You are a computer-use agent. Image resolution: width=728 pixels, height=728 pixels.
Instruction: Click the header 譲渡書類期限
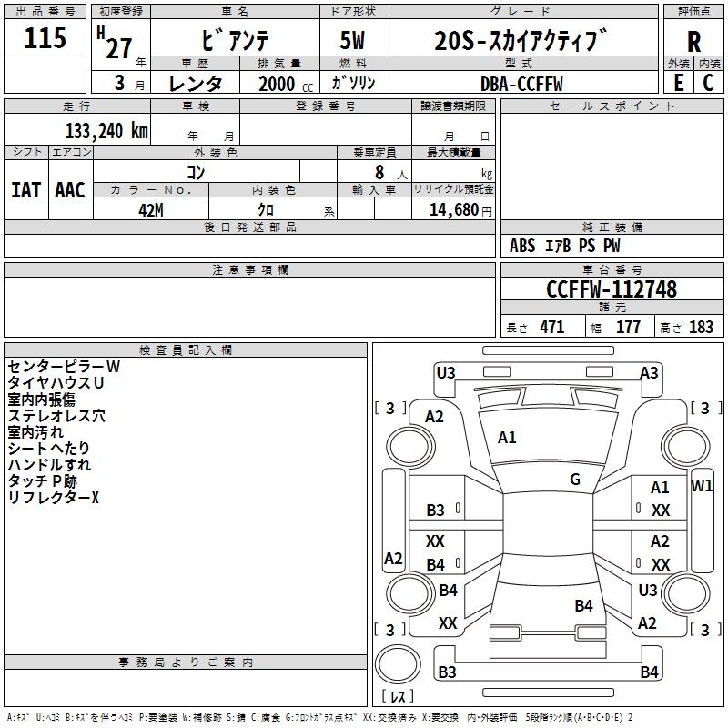click(x=453, y=106)
